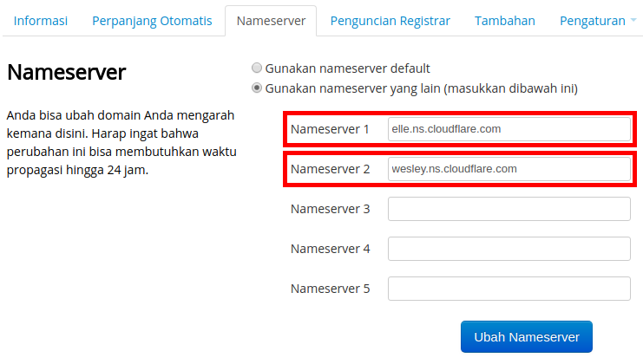Click the 'Nameserver 1' label text
643x364 pixels.
coord(330,129)
